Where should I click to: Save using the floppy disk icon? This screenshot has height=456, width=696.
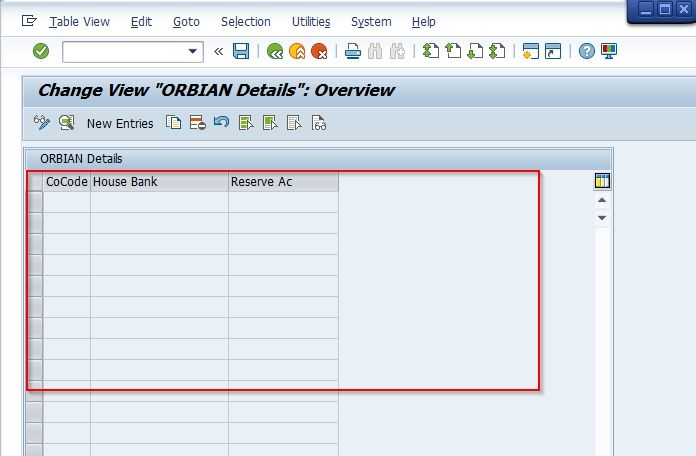[x=241, y=51]
